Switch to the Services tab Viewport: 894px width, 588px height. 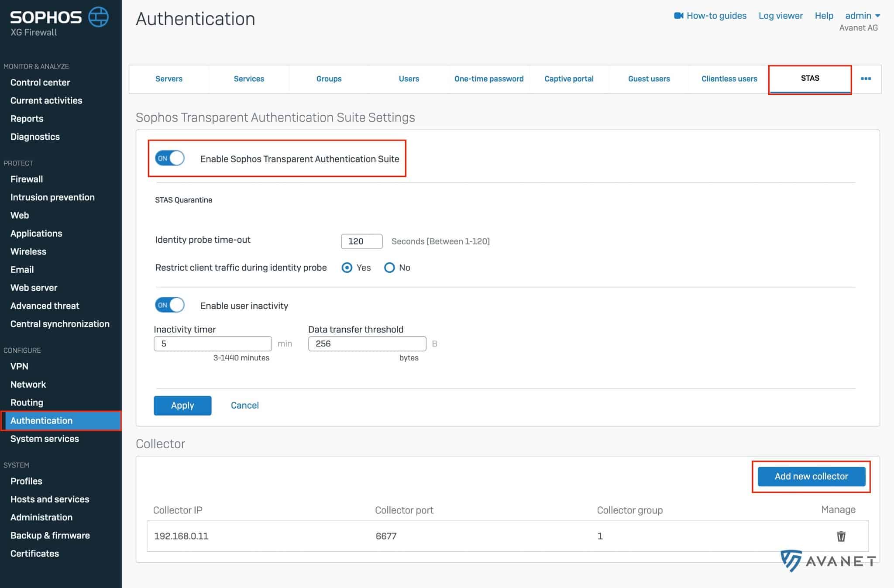249,79
